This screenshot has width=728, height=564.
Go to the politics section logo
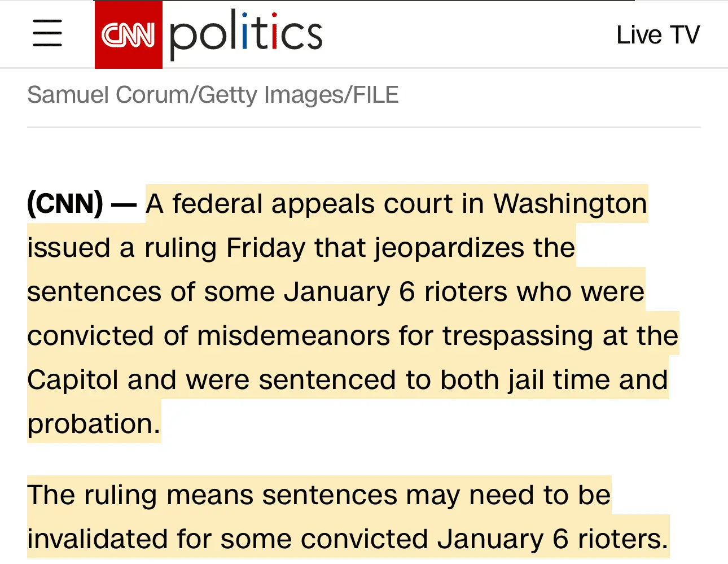pyautogui.click(x=246, y=34)
